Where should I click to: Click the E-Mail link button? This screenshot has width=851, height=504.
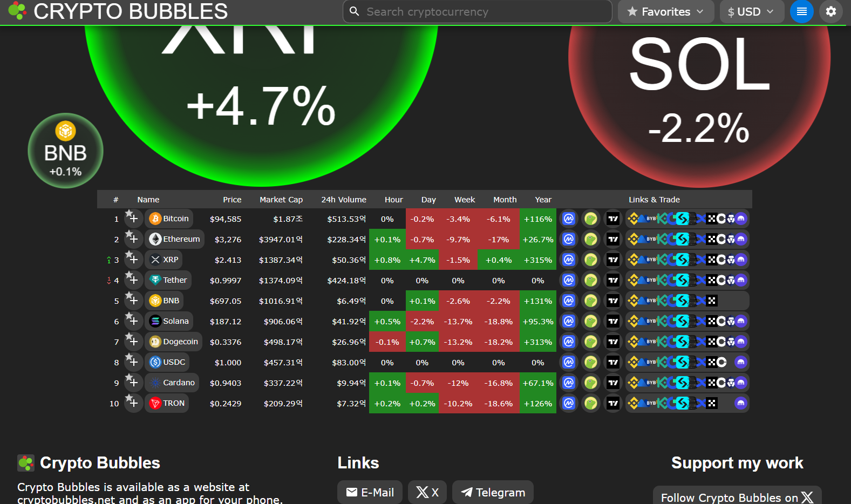(x=370, y=492)
